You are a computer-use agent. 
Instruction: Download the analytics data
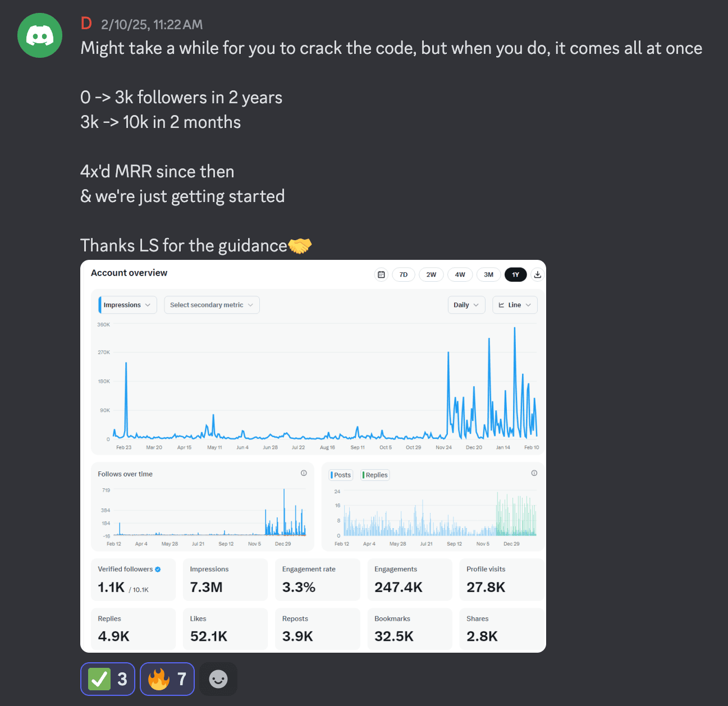pos(537,274)
